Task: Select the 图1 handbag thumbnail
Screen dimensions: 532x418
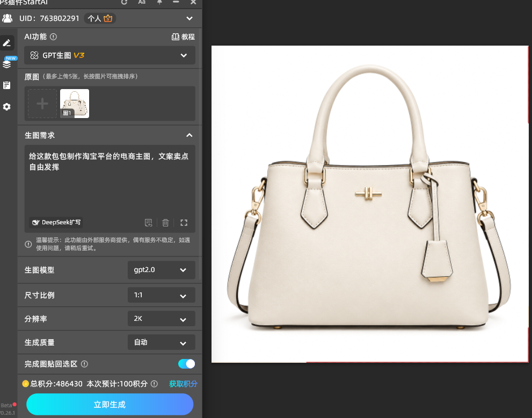Action: (75, 104)
